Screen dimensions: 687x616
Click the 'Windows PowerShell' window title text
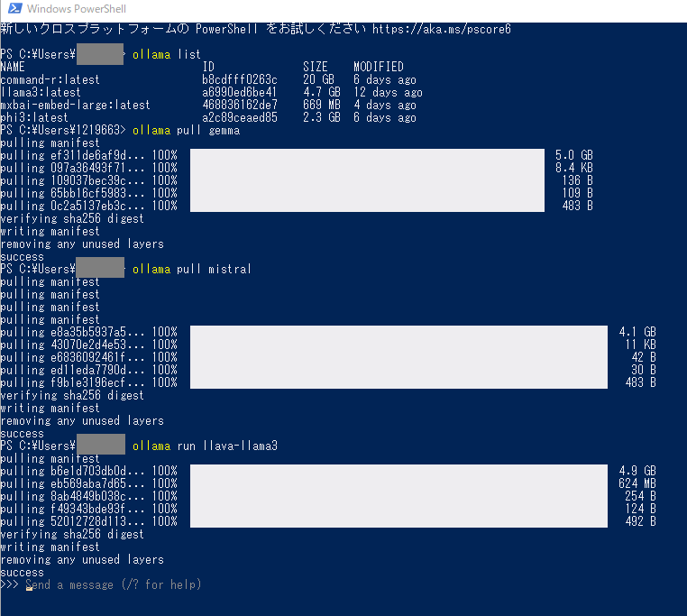[x=77, y=9]
